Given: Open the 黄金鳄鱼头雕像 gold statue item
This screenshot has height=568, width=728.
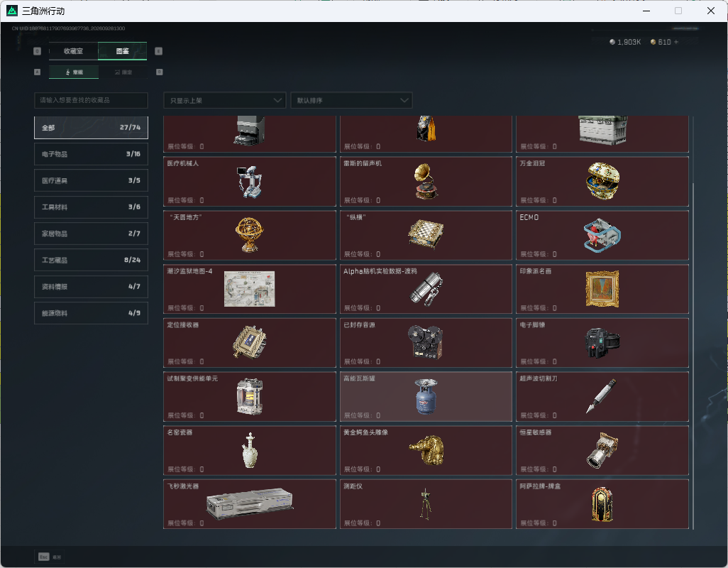Looking at the screenshot, I should pyautogui.click(x=426, y=451).
